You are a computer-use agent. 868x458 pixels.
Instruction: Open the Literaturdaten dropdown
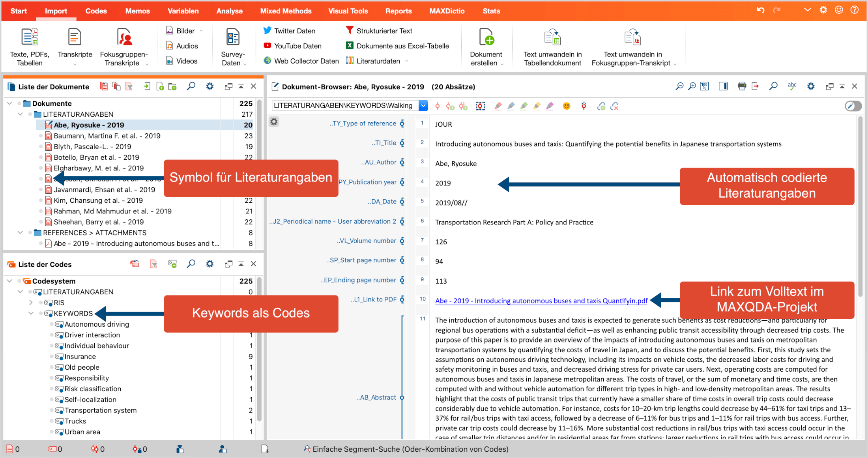[407, 61]
